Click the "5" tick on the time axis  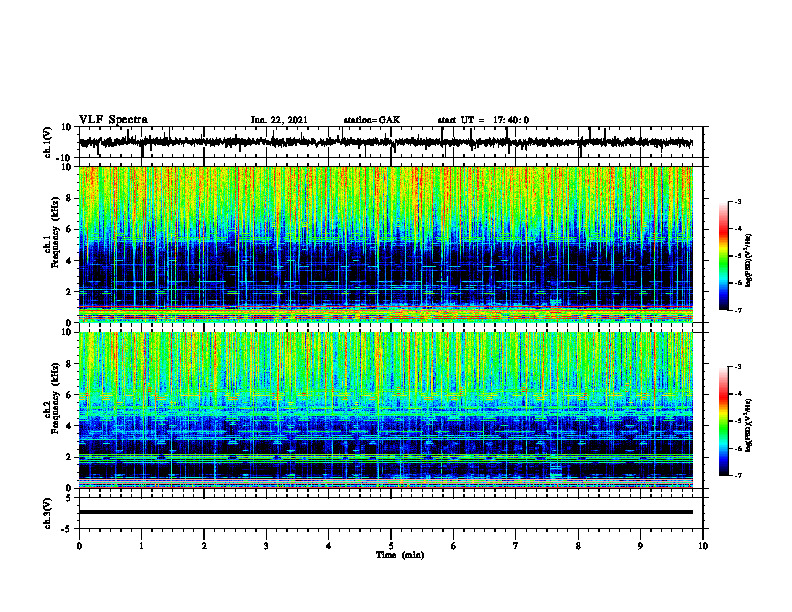click(x=391, y=546)
